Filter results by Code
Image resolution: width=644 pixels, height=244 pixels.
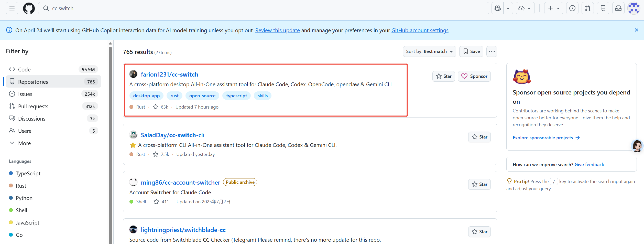click(53, 69)
